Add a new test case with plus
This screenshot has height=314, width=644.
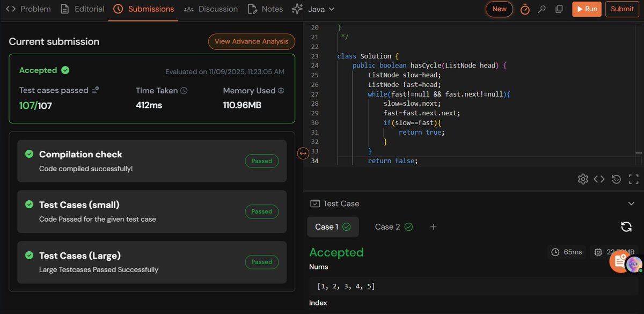[434, 227]
